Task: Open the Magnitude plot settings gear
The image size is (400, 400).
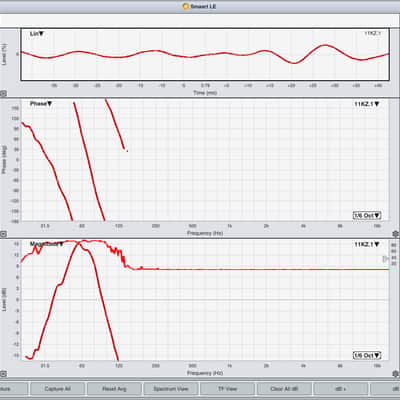Action: click(396, 374)
